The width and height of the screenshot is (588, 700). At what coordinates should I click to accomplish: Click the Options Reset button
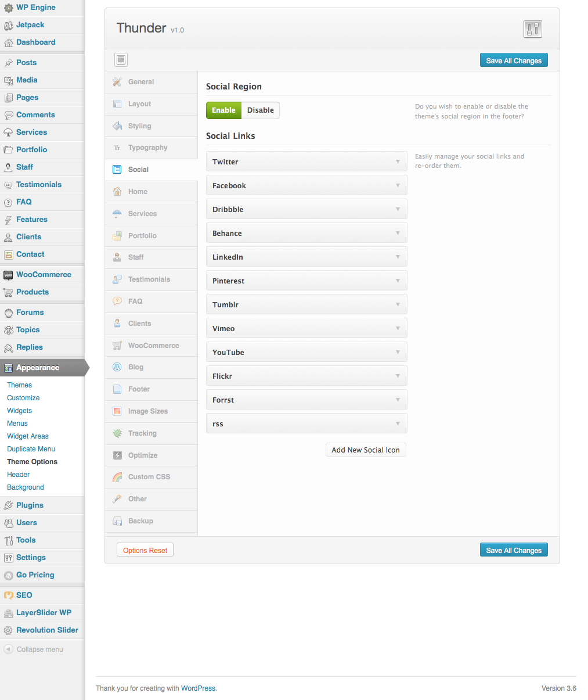[145, 550]
